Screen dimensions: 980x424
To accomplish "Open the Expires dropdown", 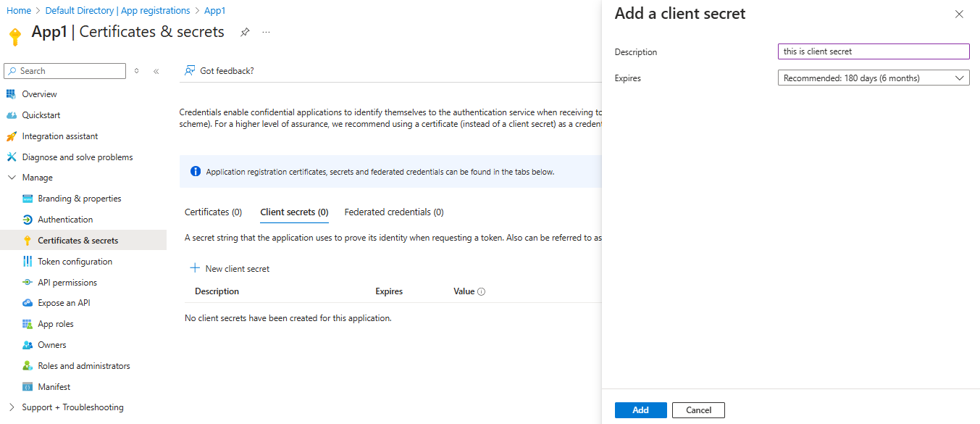I will [x=874, y=78].
